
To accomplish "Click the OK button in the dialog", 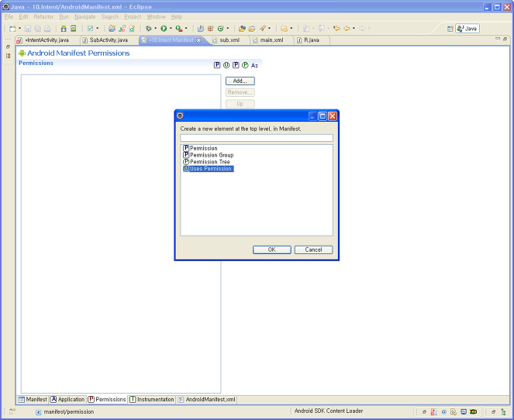I will click(272, 250).
